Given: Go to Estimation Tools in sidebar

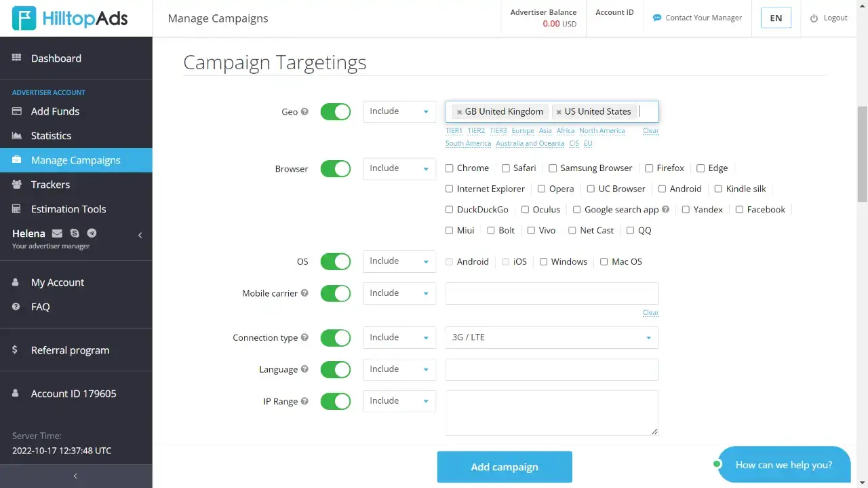Looking at the screenshot, I should (68, 209).
